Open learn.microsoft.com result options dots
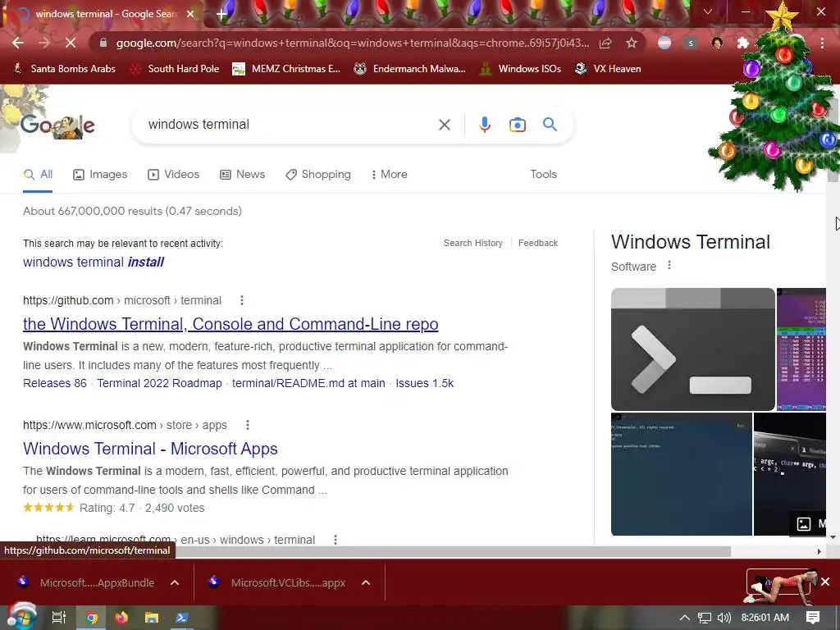Image resolution: width=840 pixels, height=630 pixels. coord(336,540)
